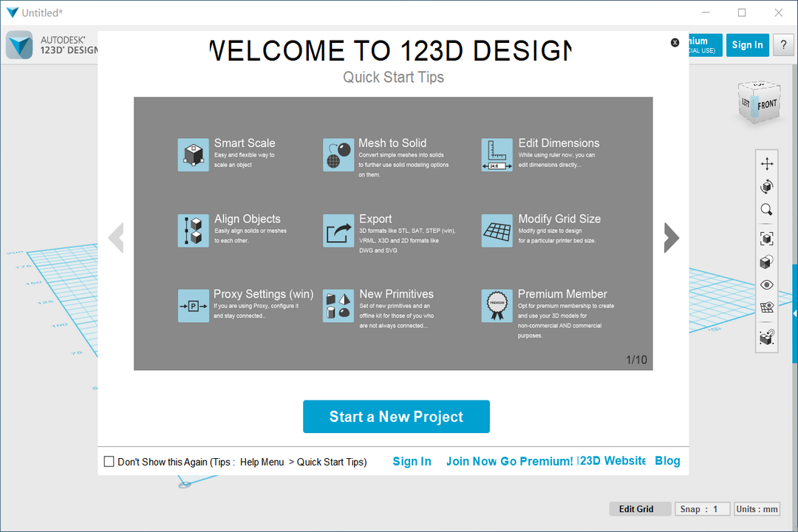Click the New Primitives title text
798x532 pixels.
(397, 294)
